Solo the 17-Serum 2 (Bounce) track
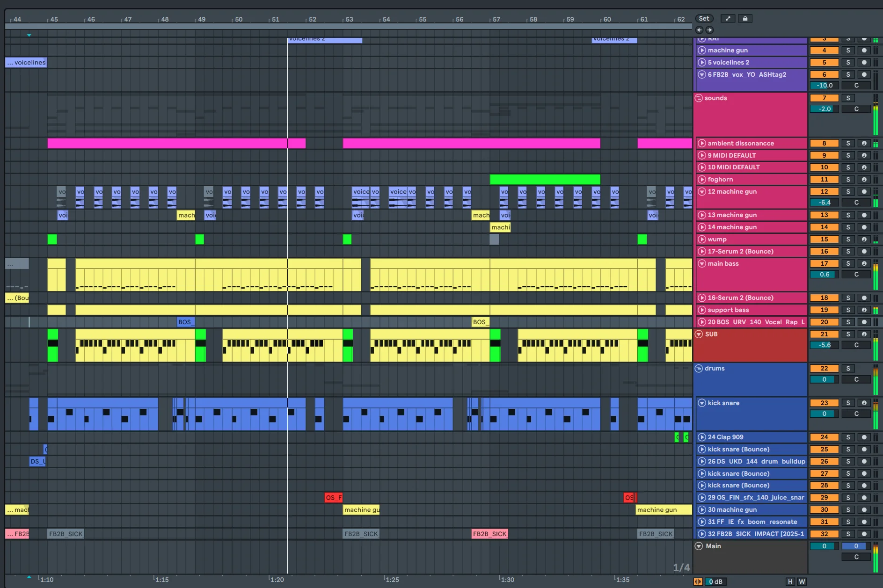The width and height of the screenshot is (883, 588). (x=848, y=252)
